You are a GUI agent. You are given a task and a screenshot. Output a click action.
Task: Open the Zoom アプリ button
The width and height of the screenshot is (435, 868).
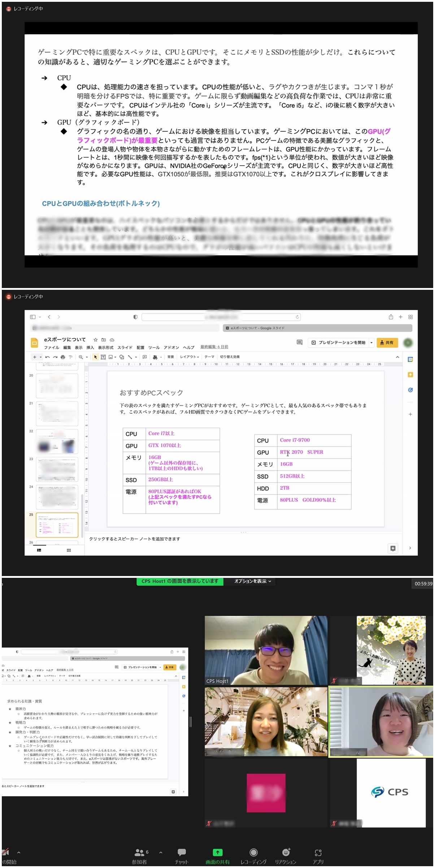[x=318, y=856]
